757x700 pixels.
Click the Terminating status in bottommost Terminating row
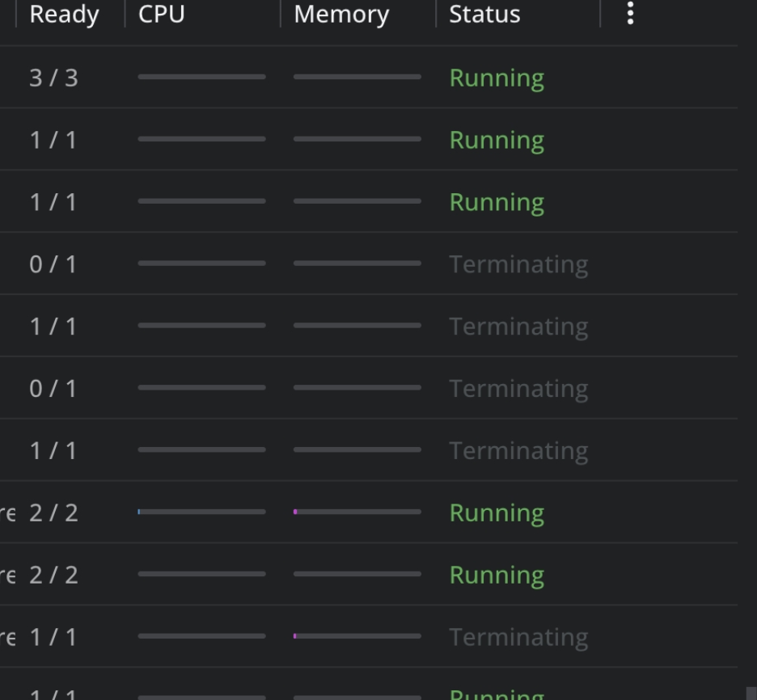tap(518, 637)
